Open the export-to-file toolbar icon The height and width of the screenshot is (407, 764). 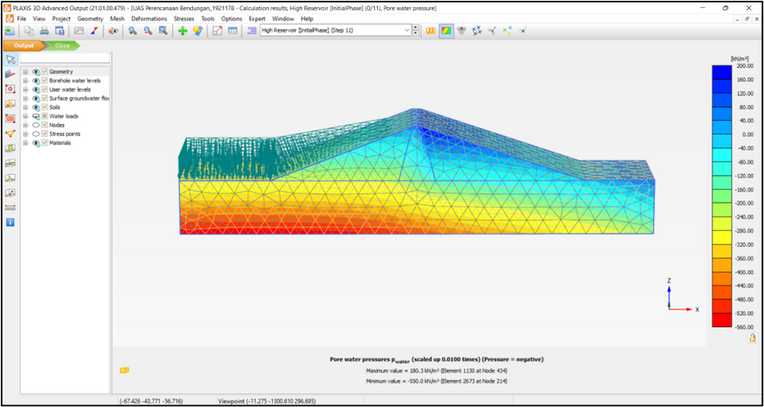tap(59, 31)
